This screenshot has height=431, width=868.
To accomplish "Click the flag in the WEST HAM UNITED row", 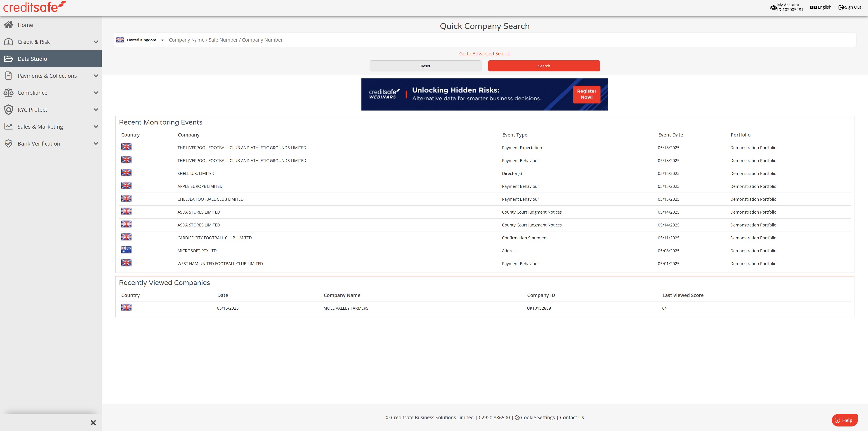I will pos(126,263).
